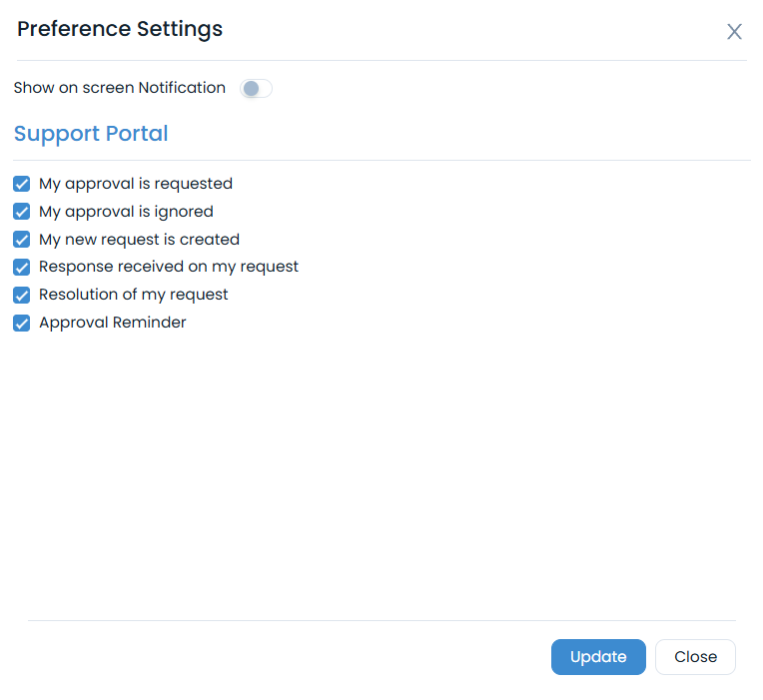The image size is (763, 700).
Task: Enable the on screen Notification toggle
Action: click(x=256, y=89)
